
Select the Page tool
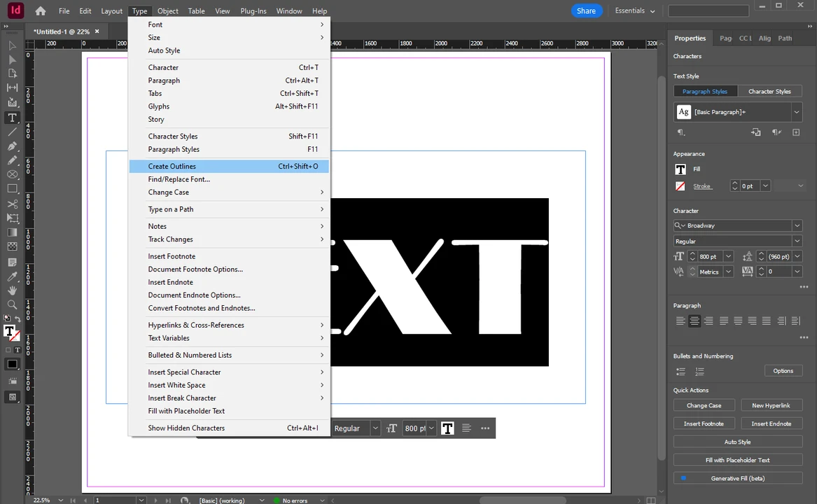[12, 73]
